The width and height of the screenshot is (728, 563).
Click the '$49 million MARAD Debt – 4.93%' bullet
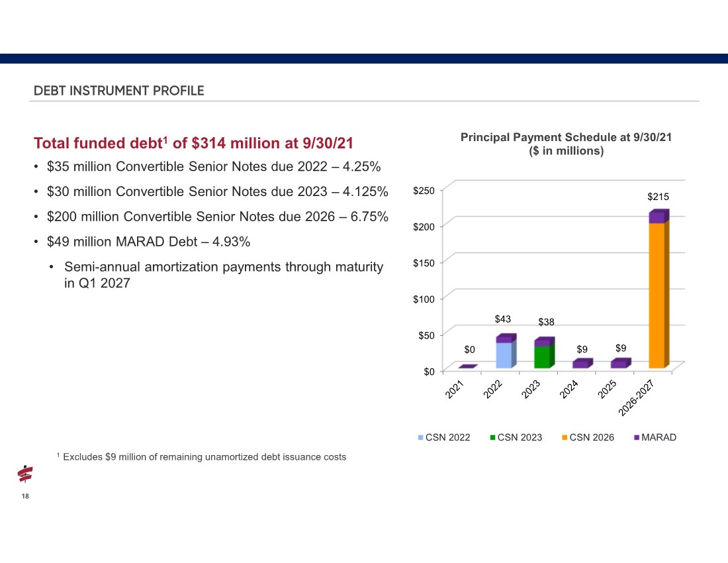148,242
